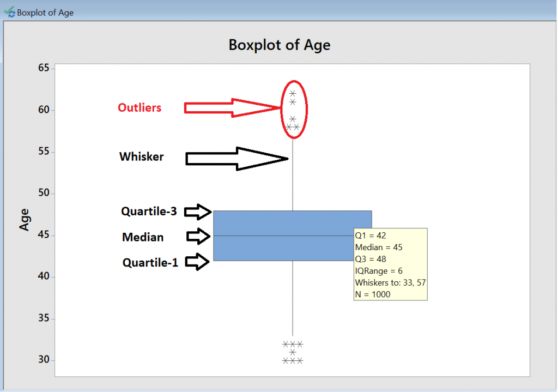Select a lower outlier asterisk below the boxplot

tap(293, 343)
